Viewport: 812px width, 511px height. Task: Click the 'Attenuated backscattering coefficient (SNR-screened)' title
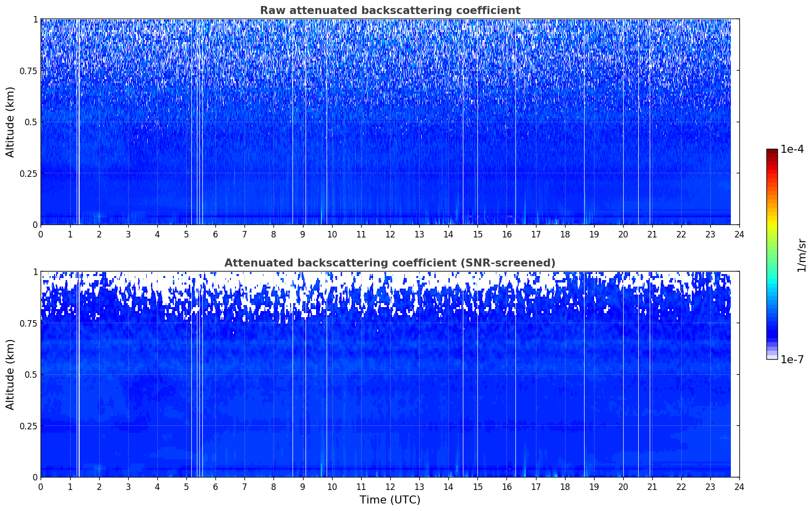[390, 263]
